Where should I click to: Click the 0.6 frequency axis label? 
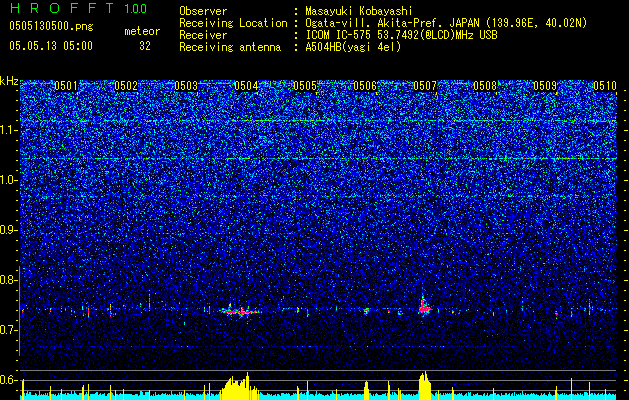(8, 380)
